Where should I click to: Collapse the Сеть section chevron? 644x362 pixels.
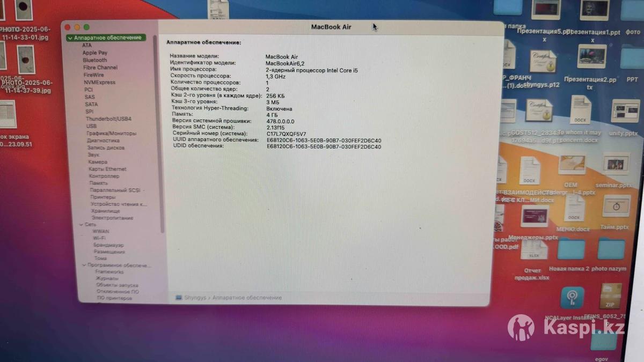pos(80,225)
